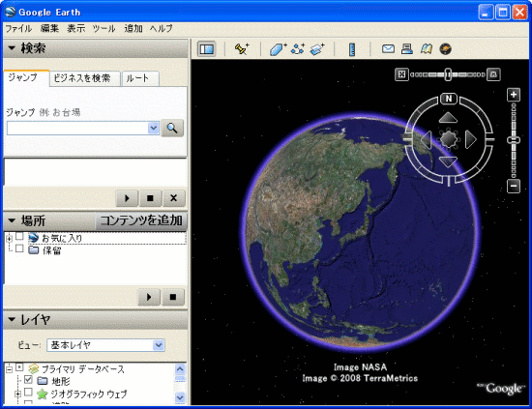
Task: Open the 追加 menu
Action: (x=133, y=28)
